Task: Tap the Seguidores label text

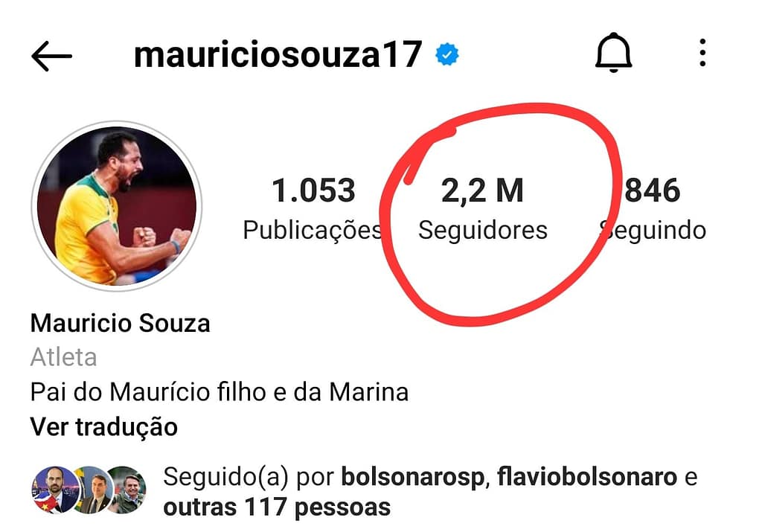Action: pos(482,231)
